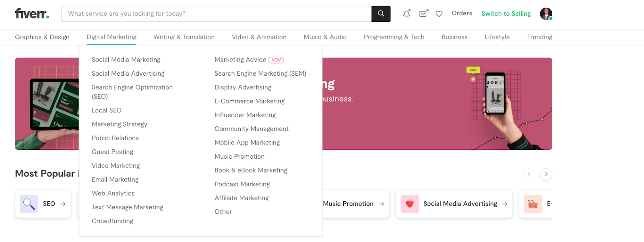This screenshot has height=242, width=644.
Task: Click the Social Media Advertising heart icon
Action: coord(410,204)
